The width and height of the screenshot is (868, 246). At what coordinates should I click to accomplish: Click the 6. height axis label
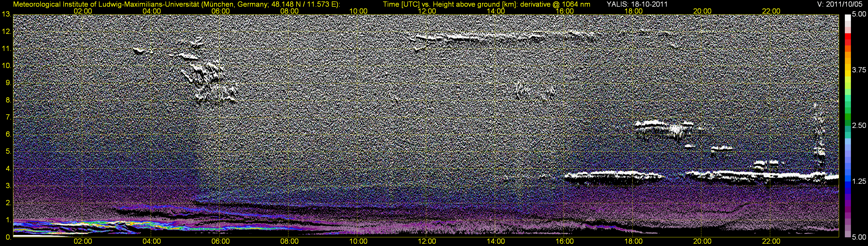tap(8, 135)
